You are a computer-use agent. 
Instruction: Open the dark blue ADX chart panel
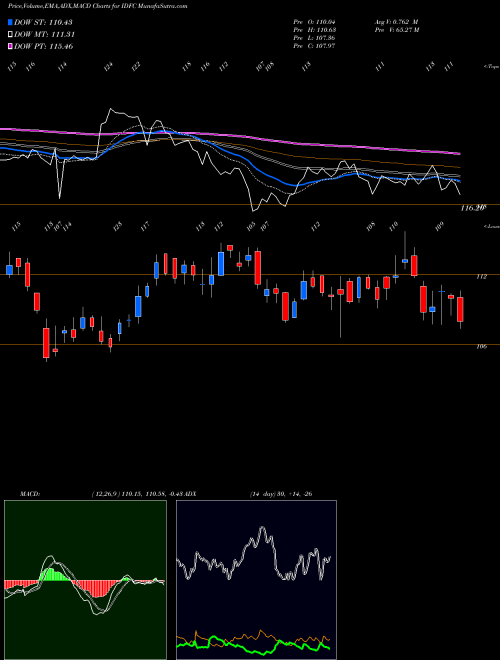(x=256, y=580)
